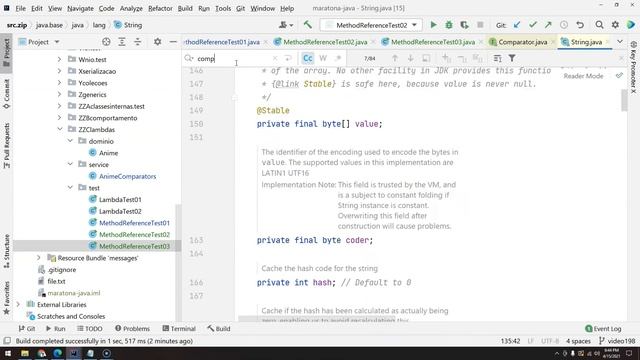This screenshot has width=640, height=360.
Task: Expand all nodes in Project panel
Action: coord(122,42)
